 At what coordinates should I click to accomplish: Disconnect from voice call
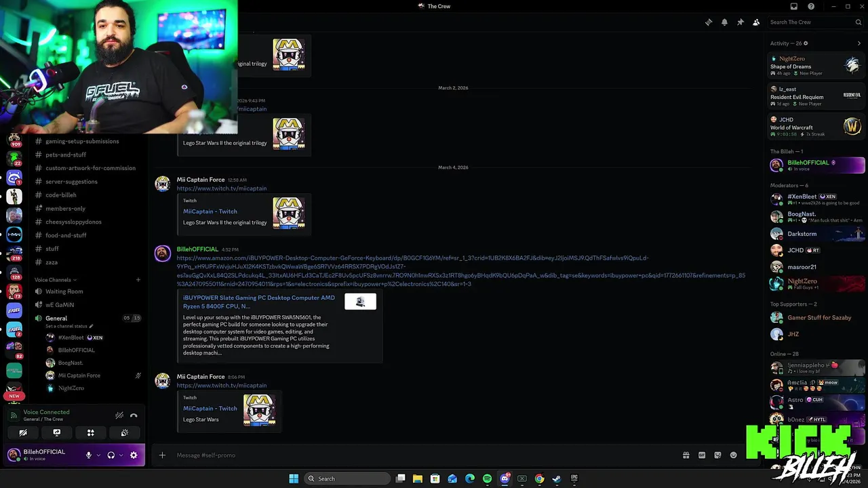134,415
